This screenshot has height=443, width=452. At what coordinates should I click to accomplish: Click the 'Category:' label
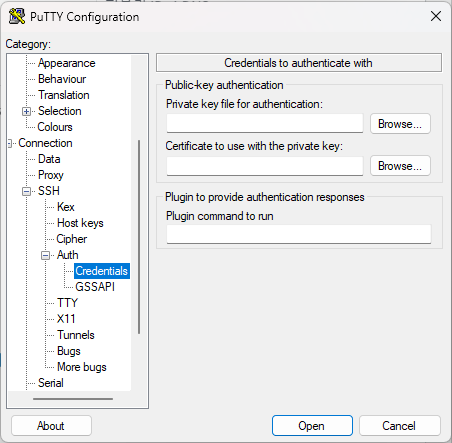pyautogui.click(x=28, y=44)
